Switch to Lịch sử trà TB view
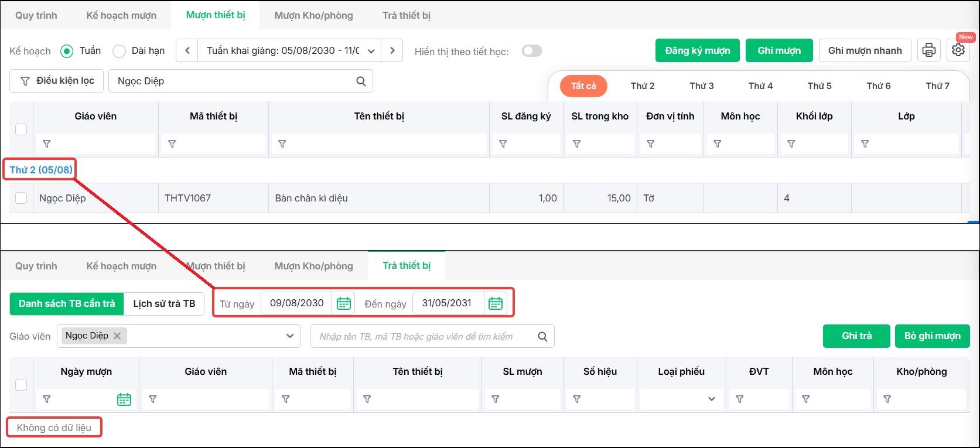 pyautogui.click(x=164, y=303)
